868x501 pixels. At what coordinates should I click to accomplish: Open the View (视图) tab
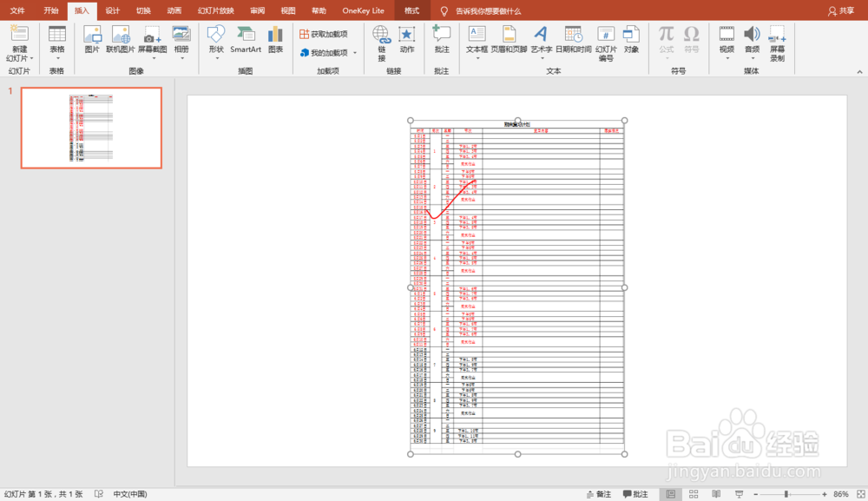pos(288,10)
